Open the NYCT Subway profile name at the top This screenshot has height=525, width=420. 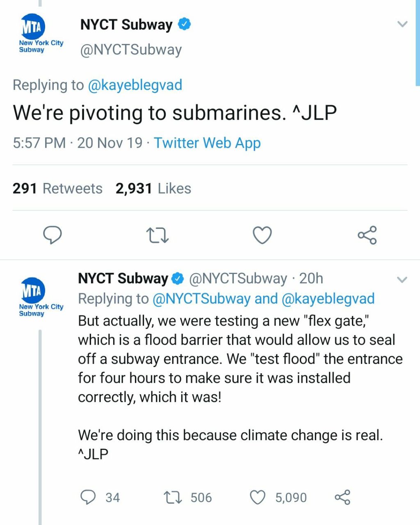[126, 25]
